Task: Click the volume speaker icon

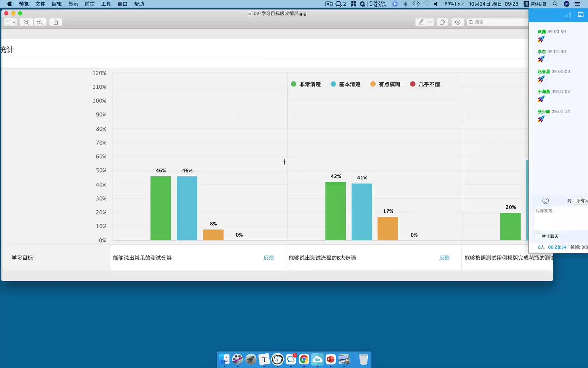Action: coord(436,4)
